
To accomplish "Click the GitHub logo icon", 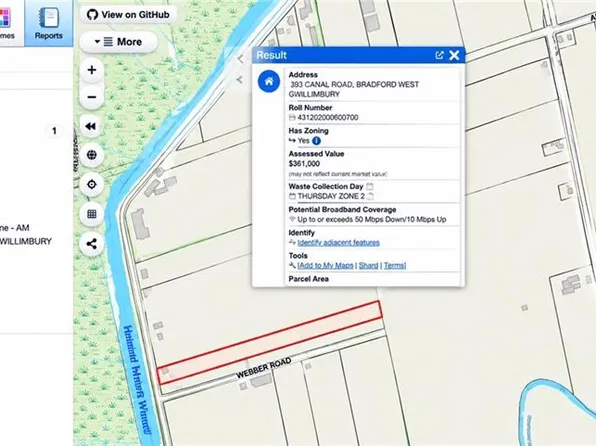I will (x=92, y=15).
